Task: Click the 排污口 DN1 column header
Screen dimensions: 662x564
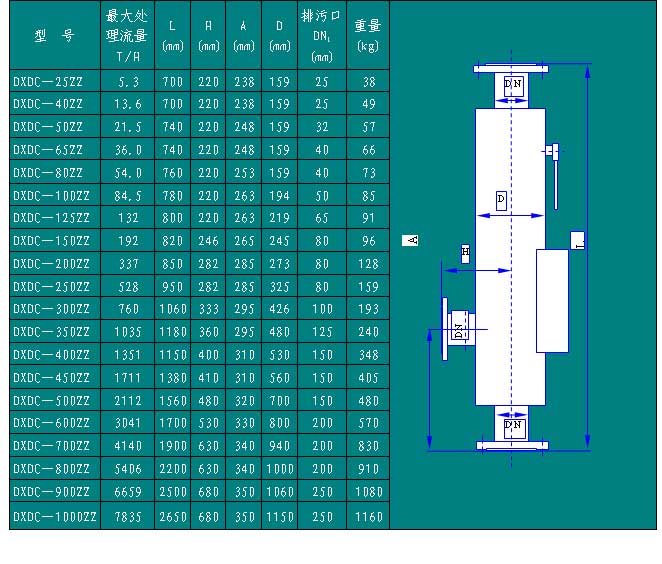Action: 321,35
